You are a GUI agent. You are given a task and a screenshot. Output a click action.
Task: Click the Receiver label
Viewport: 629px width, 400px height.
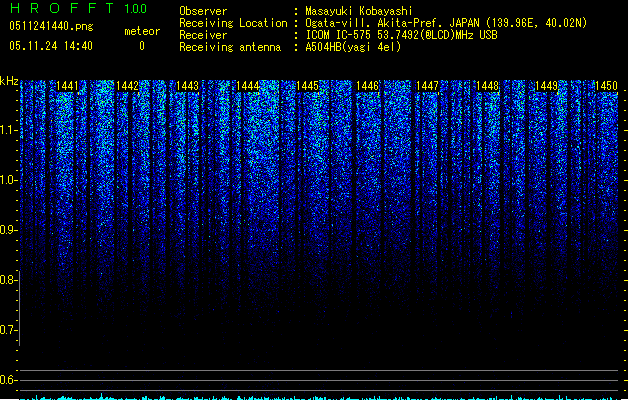203,35
